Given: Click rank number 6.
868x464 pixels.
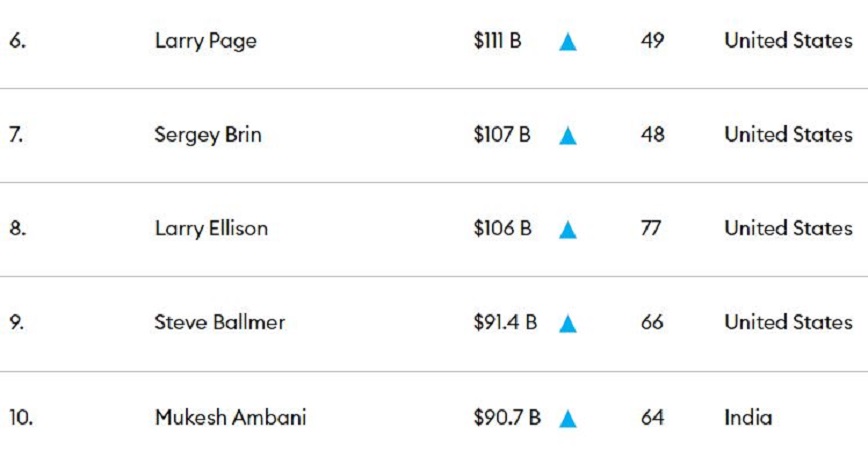Looking at the screenshot, I should coord(16,42).
